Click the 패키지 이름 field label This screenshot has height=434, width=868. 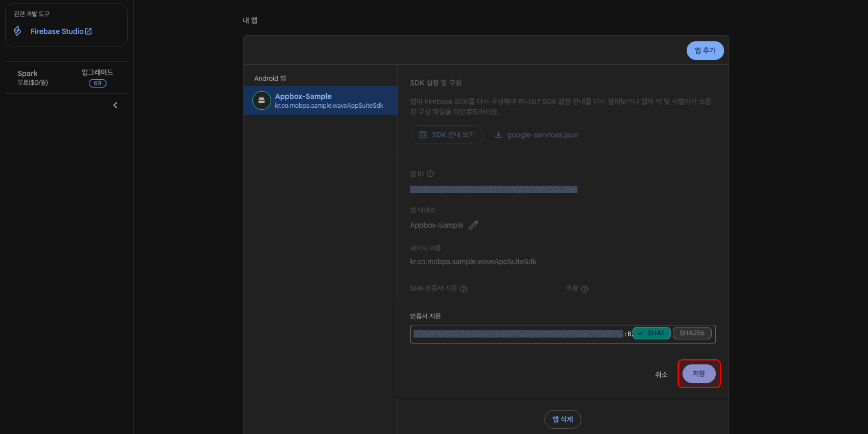tap(425, 248)
